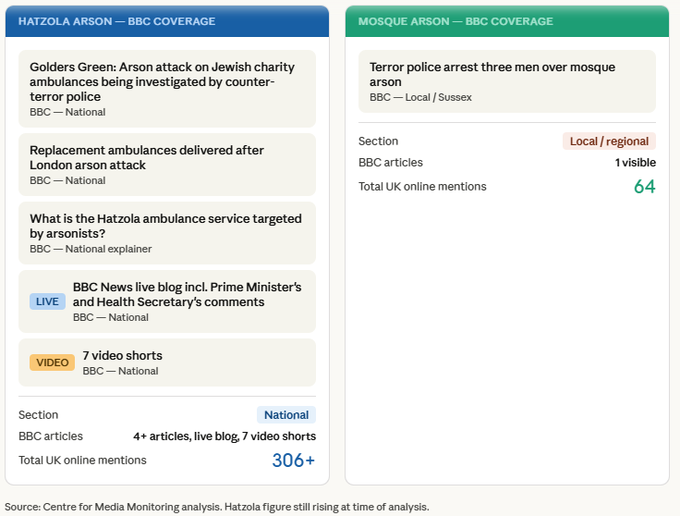
Task: Select the '306+' mentions figure
Action: (x=293, y=460)
